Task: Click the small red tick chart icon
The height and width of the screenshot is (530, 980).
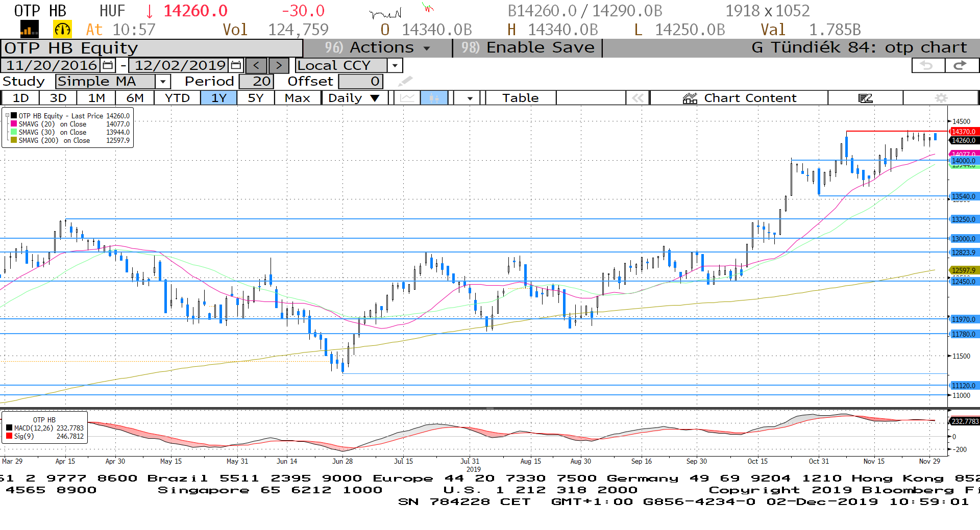Action: click(428, 8)
